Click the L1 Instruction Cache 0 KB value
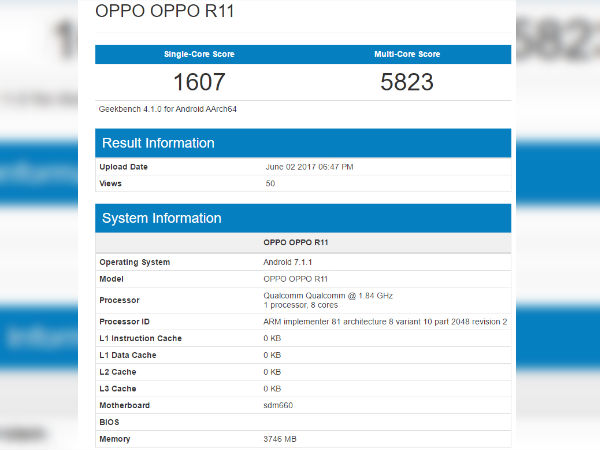The image size is (600, 450). click(272, 338)
